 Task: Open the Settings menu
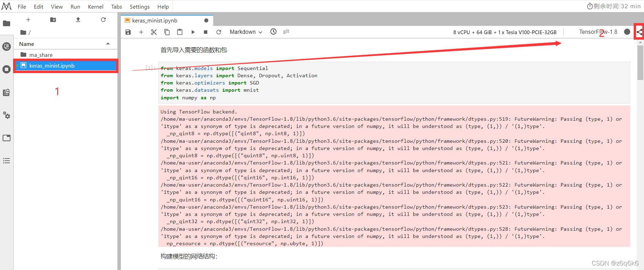click(140, 7)
